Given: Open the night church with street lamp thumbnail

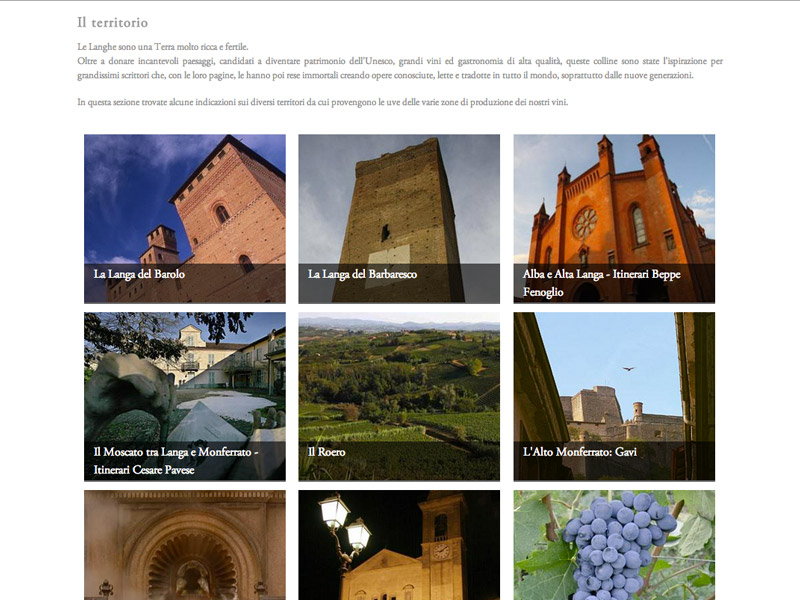Looking at the screenshot, I should pyautogui.click(x=399, y=545).
